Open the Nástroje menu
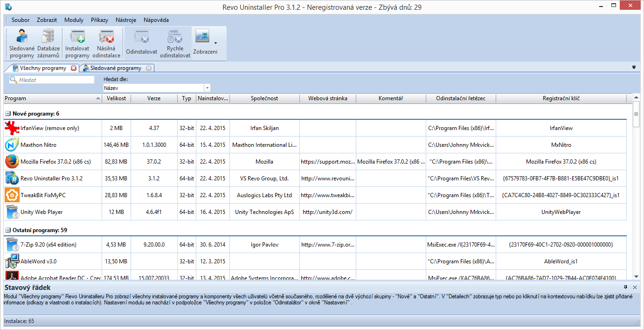This screenshot has width=644, height=330. [126, 20]
